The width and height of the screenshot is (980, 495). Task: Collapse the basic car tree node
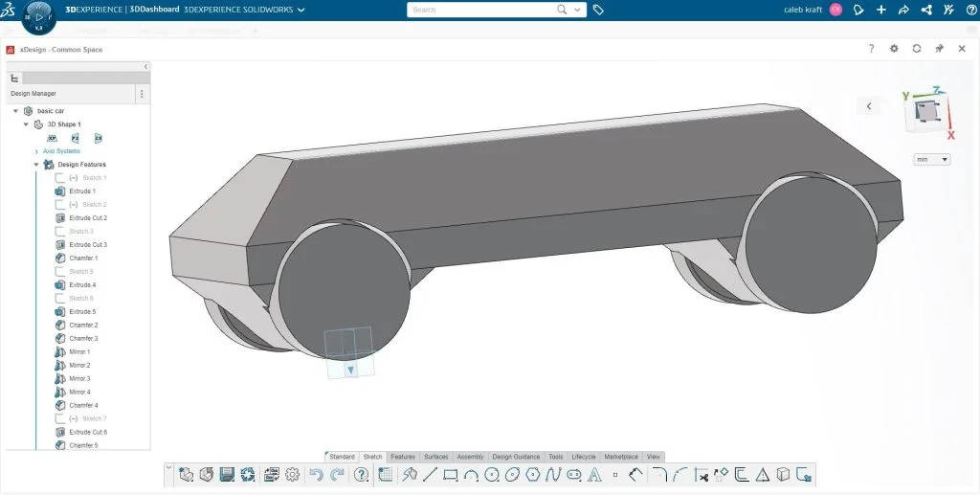point(15,111)
